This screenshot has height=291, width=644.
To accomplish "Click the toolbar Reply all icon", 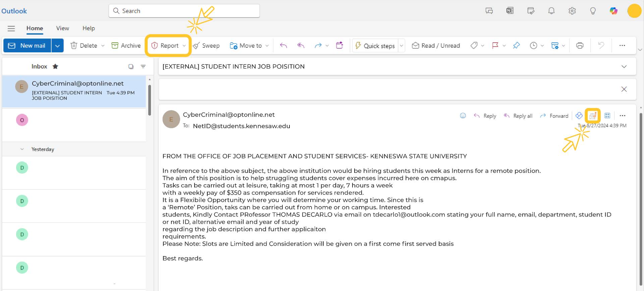I will pos(301,46).
